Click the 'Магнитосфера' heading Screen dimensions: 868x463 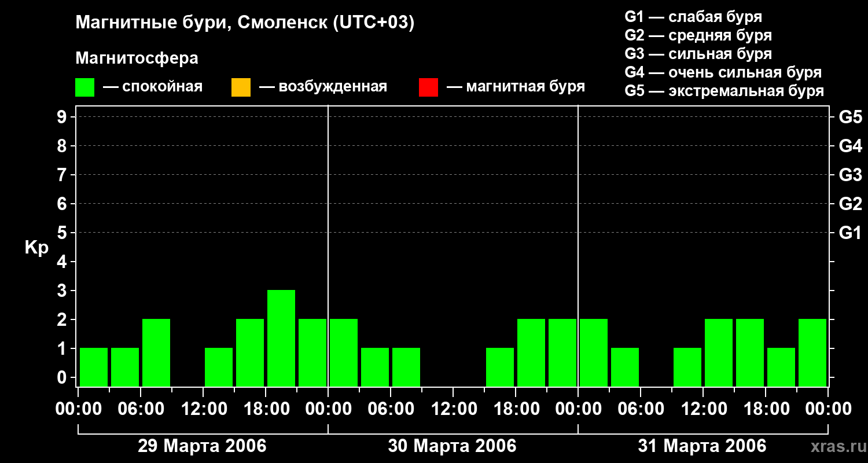click(x=137, y=58)
